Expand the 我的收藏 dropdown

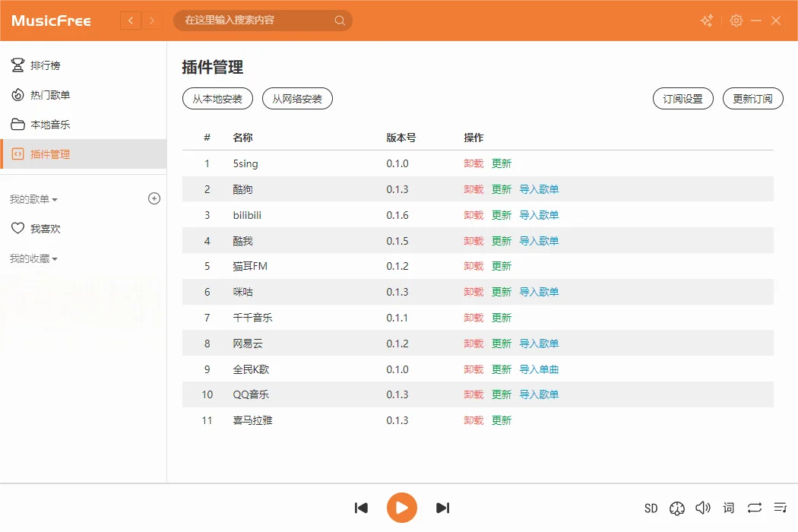pyautogui.click(x=33, y=258)
